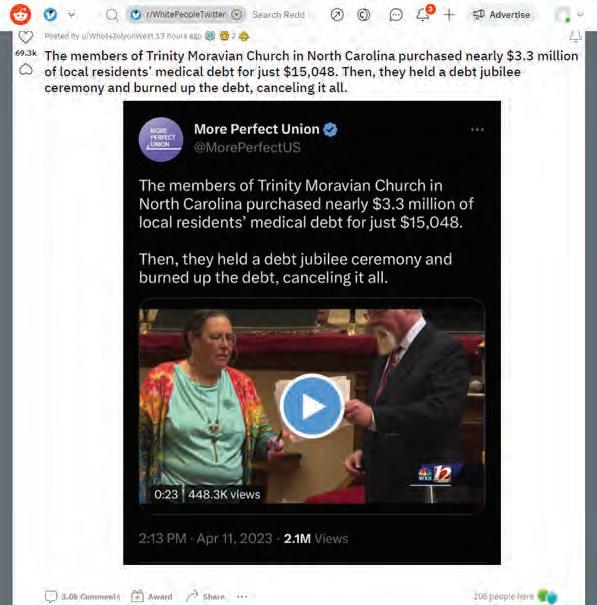
Task: Click the plus Create Post icon
Action: pyautogui.click(x=449, y=15)
